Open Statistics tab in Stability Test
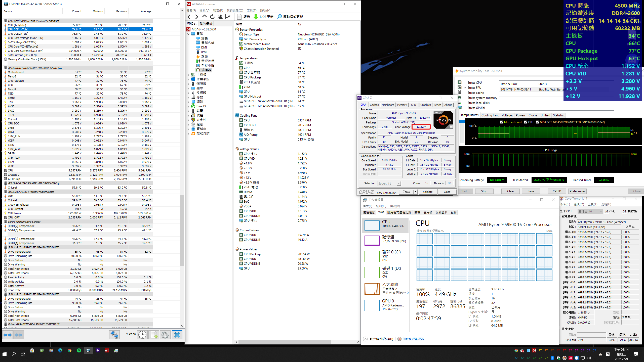The height and width of the screenshot is (362, 644). pyautogui.click(x=559, y=115)
